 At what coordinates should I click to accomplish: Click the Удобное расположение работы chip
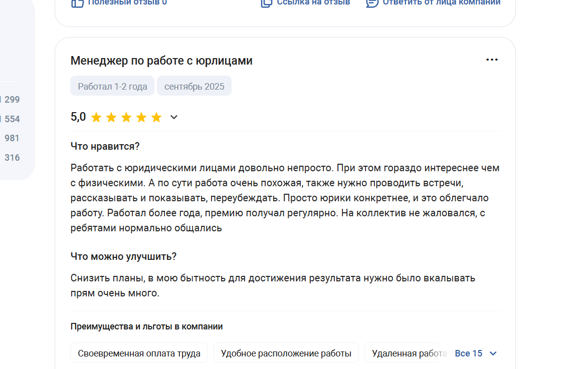point(286,353)
